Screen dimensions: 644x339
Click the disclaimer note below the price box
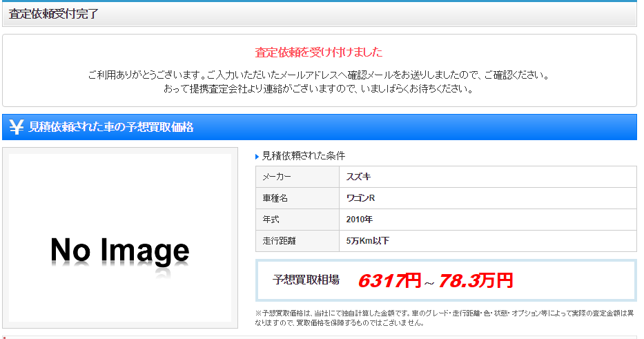(x=445, y=318)
